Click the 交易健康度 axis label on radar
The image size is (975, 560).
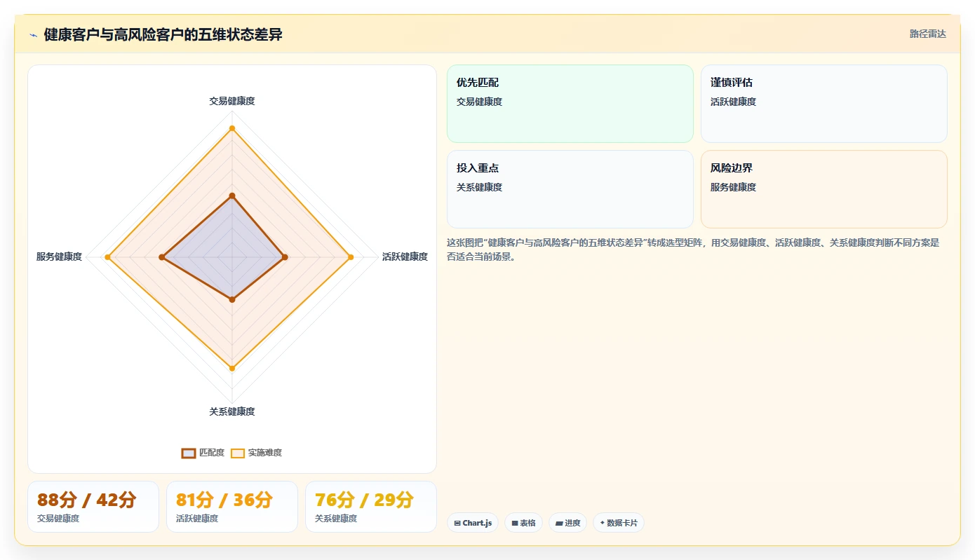232,101
